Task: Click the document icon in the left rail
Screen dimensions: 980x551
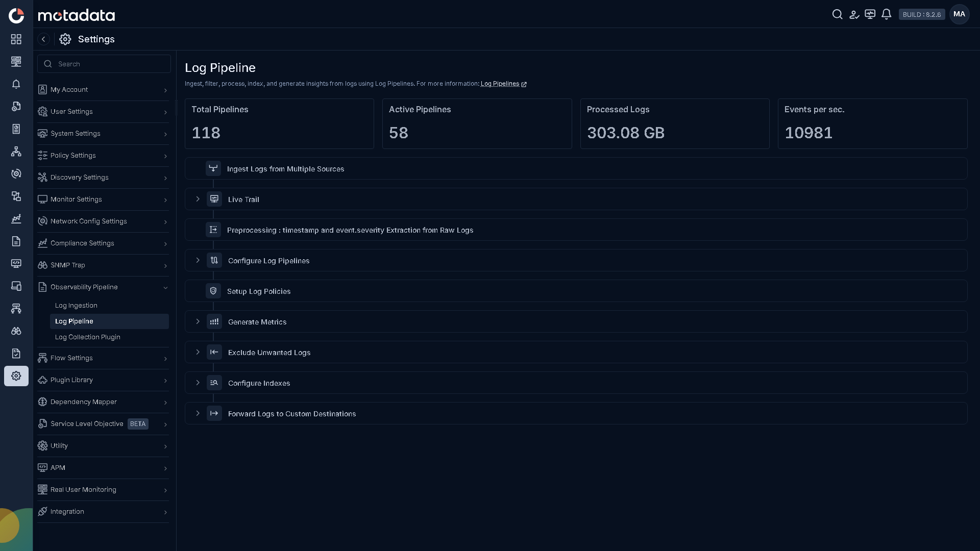Action: point(16,241)
